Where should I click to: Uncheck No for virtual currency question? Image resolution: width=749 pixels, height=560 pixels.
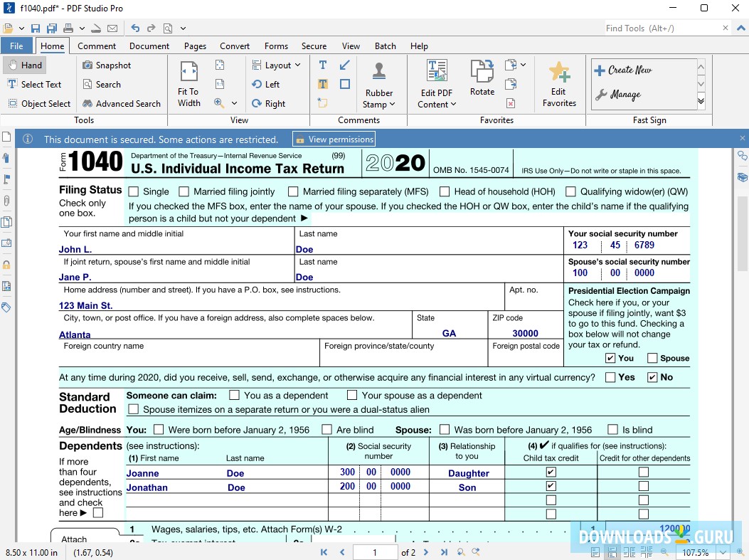652,377
